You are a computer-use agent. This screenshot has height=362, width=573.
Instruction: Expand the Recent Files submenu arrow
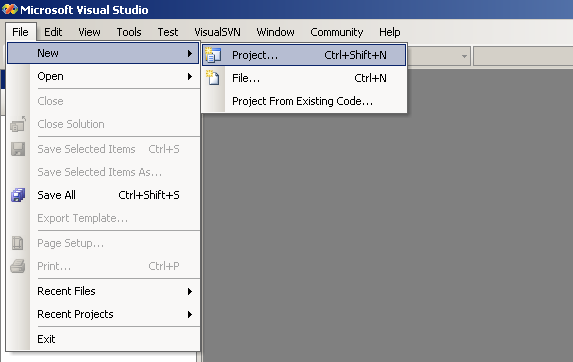(x=190, y=291)
